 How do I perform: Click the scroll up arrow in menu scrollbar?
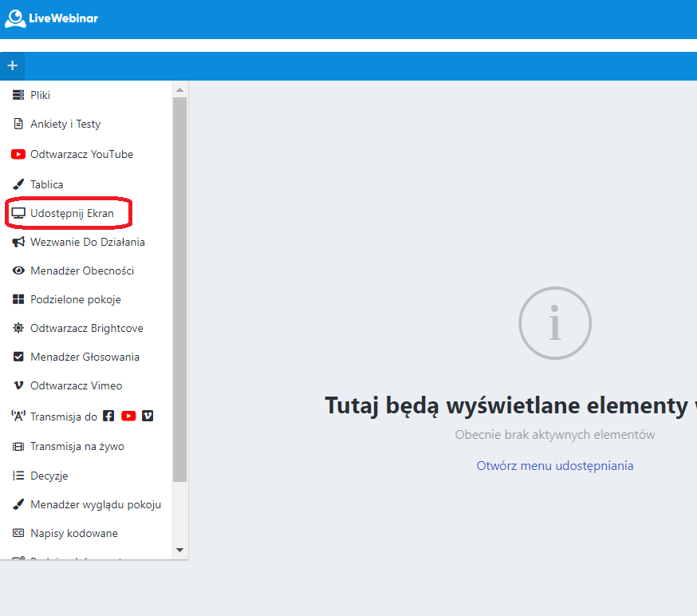point(179,89)
